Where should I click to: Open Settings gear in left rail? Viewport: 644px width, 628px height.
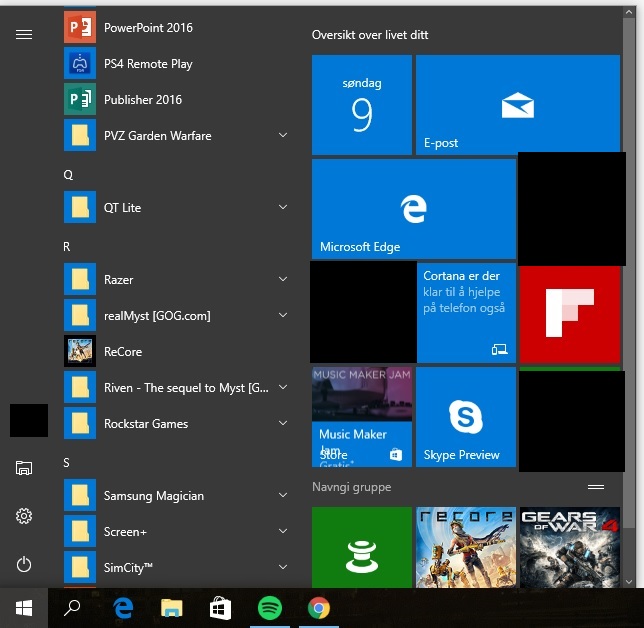coord(24,516)
